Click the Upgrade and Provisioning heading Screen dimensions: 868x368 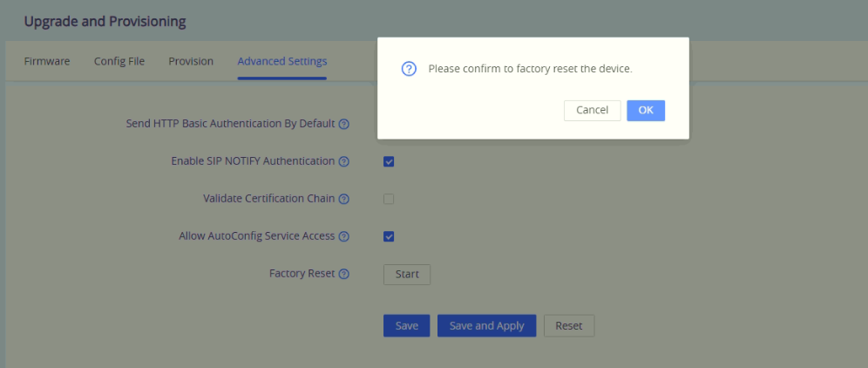click(x=105, y=22)
